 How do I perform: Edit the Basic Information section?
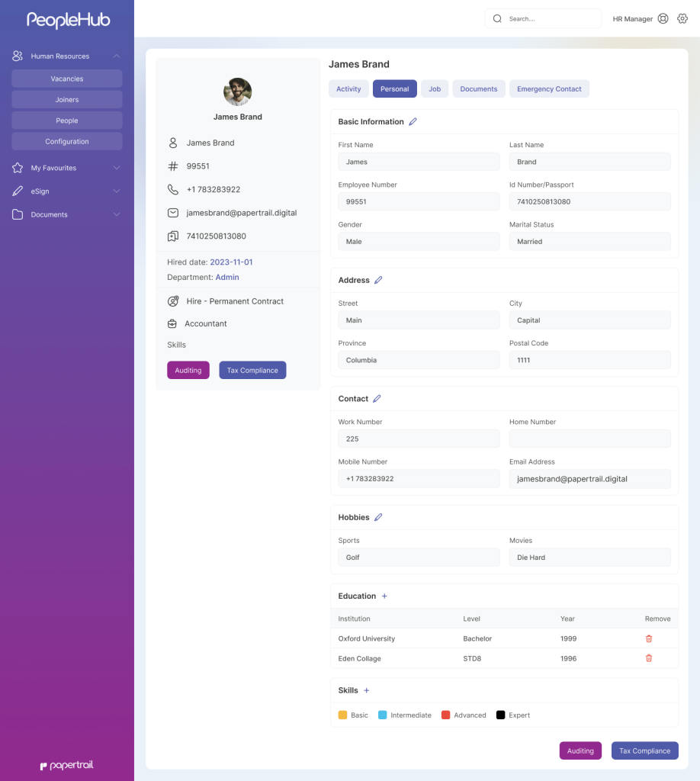pyautogui.click(x=412, y=121)
